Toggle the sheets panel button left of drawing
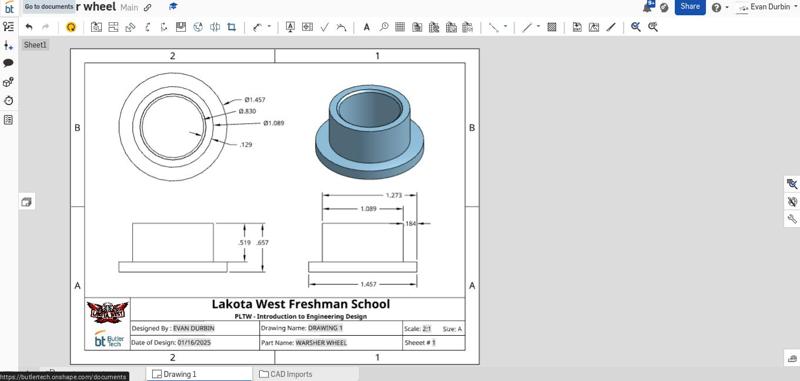 click(x=27, y=202)
